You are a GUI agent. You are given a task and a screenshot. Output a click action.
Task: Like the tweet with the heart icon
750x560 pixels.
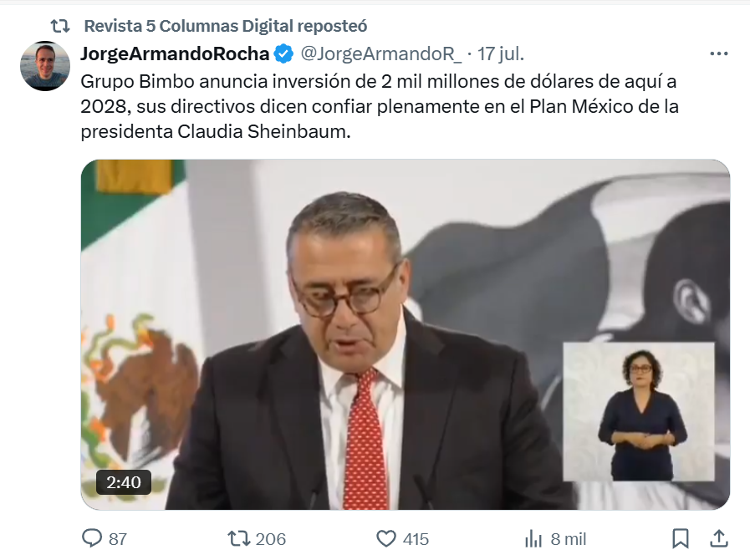click(386, 538)
